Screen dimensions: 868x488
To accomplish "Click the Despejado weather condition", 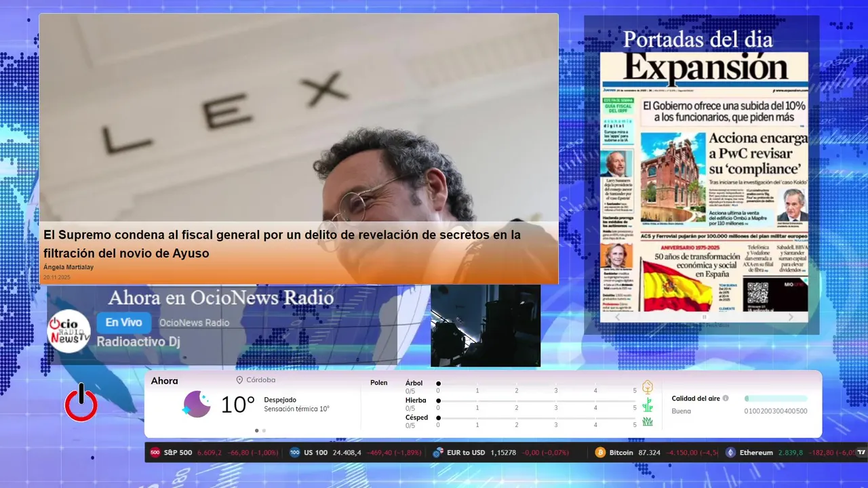I will [x=280, y=400].
